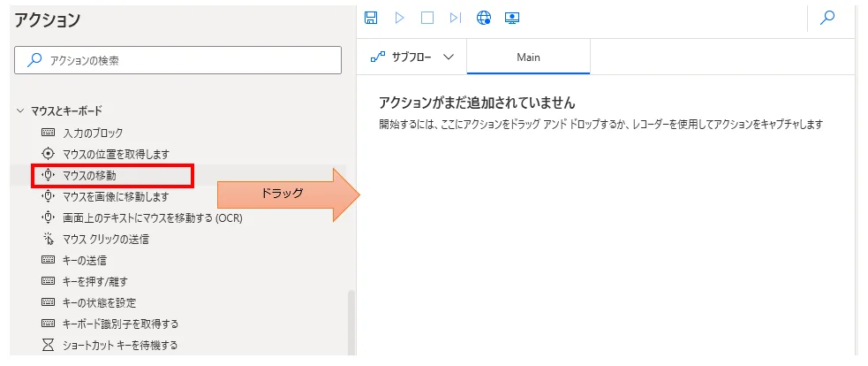This screenshot has width=868, height=366.
Task: Switch to the Main tab
Action: [x=528, y=57]
